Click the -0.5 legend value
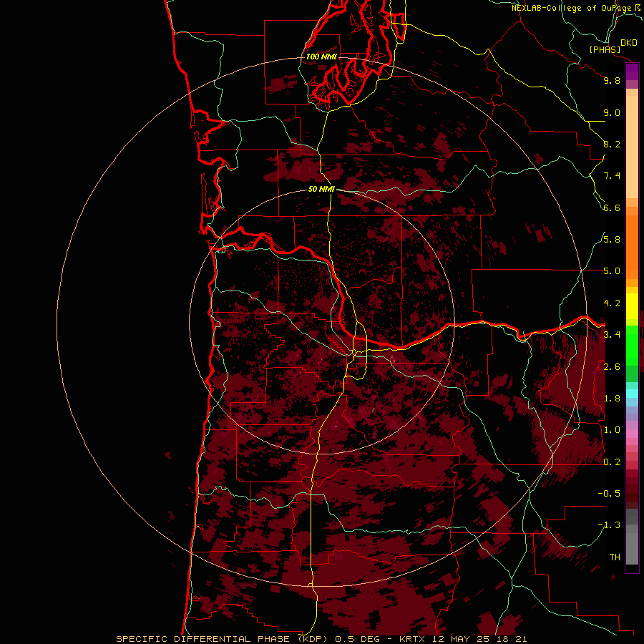This screenshot has height=644, width=644. (609, 493)
